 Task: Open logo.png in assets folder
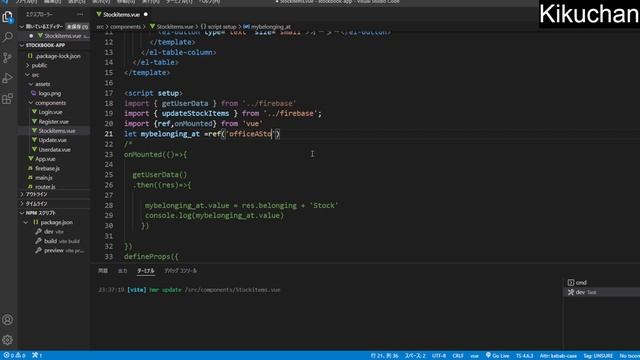pyautogui.click(x=49, y=93)
